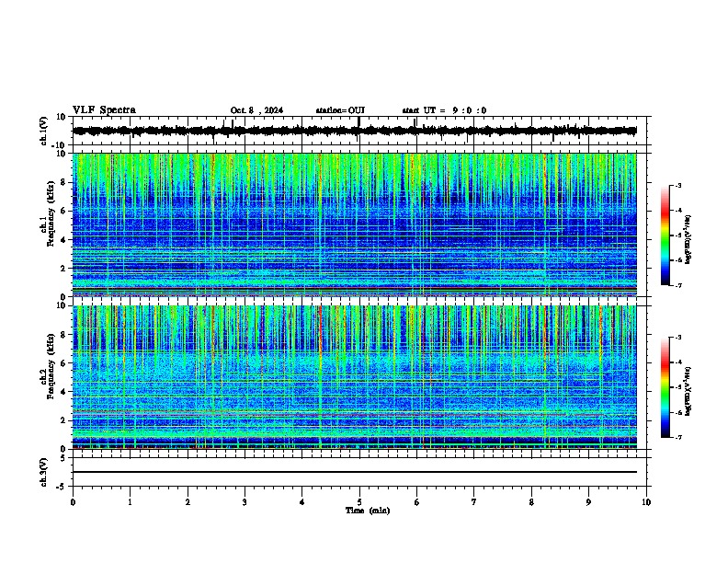The height and width of the screenshot is (563, 728).
Task: Click the "6" kHz tick on ch.1 spectrogram
Action: point(64,211)
